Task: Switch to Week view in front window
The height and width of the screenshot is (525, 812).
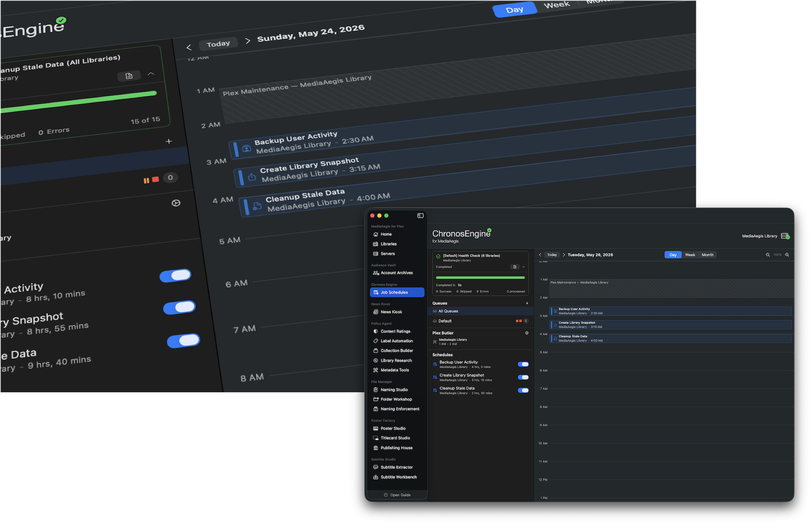Action: point(690,255)
